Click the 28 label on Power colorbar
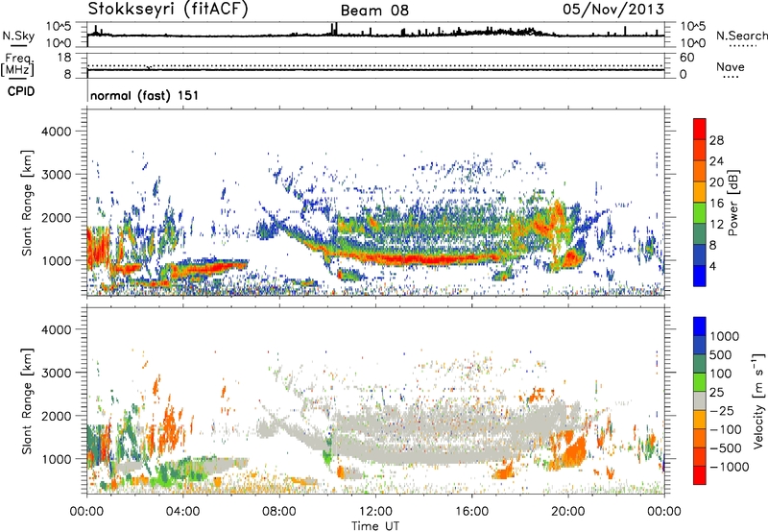 [716, 140]
